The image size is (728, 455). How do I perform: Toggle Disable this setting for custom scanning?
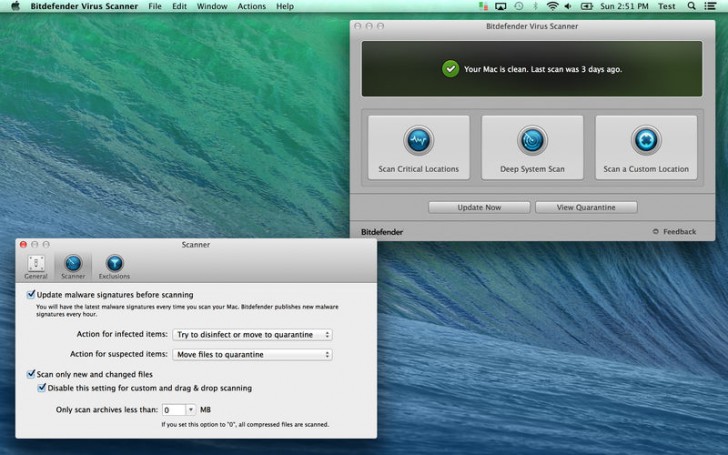pos(42,388)
